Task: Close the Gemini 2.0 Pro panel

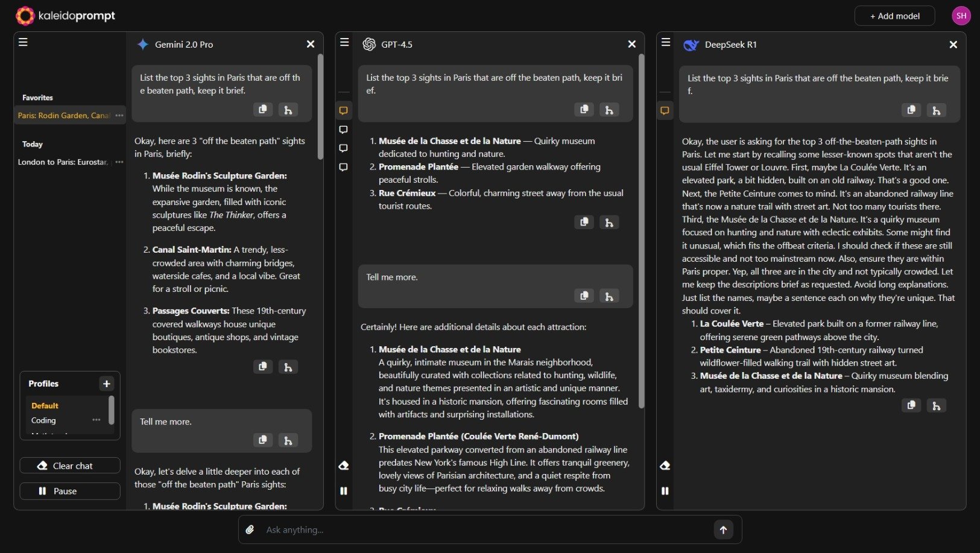Action: 311,44
